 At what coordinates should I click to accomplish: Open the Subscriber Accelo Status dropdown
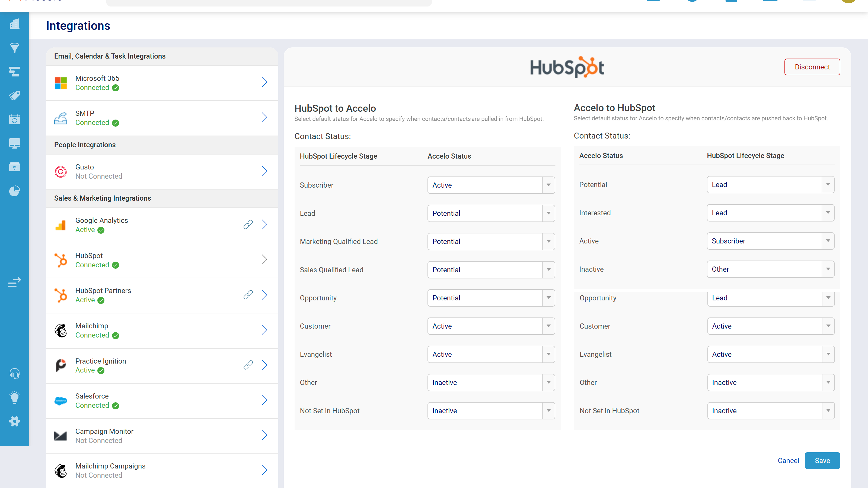click(491, 185)
